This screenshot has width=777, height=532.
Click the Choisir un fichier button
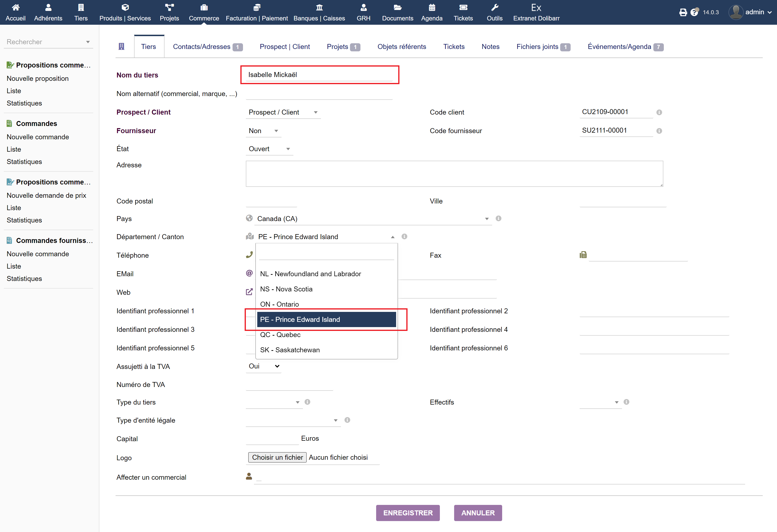(x=277, y=458)
